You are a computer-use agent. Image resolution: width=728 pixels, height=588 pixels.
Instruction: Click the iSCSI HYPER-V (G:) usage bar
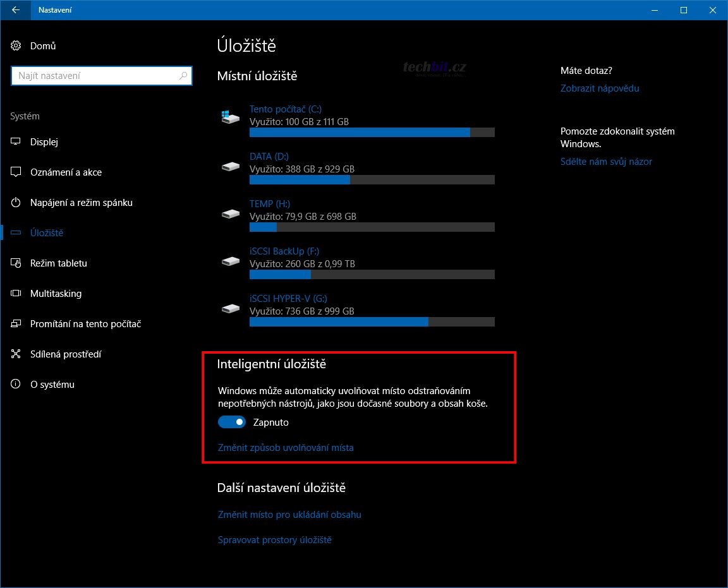(372, 321)
